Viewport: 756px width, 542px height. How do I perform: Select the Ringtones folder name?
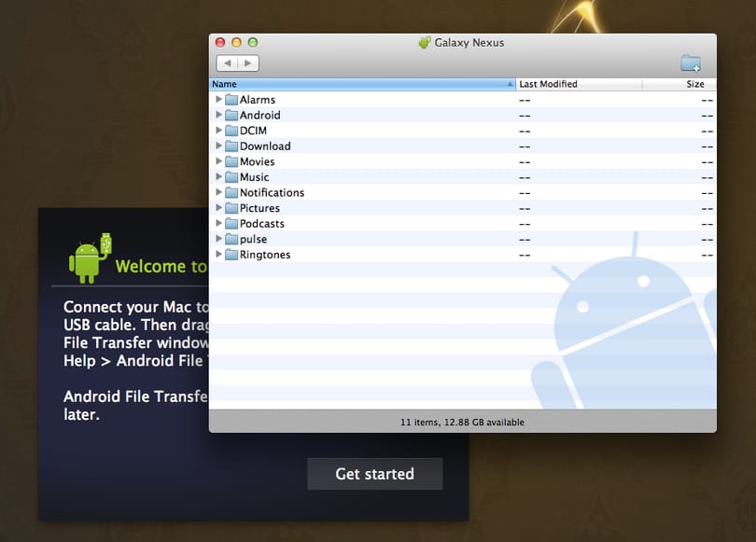265,255
